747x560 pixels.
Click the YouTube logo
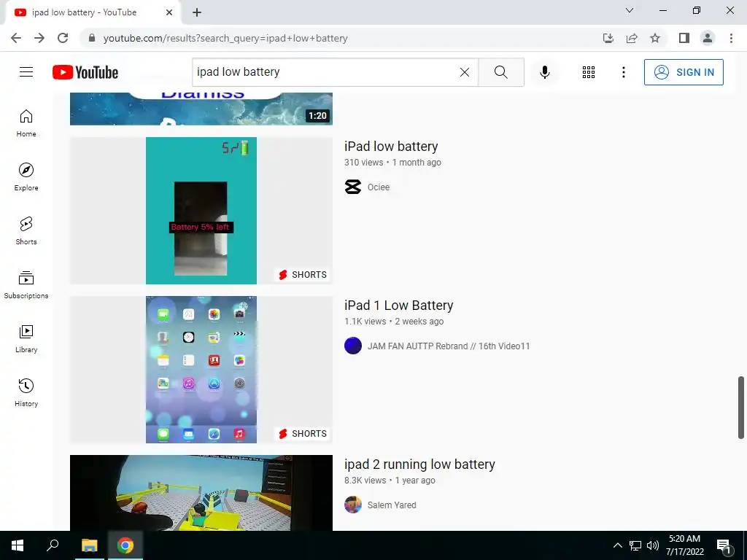point(85,72)
